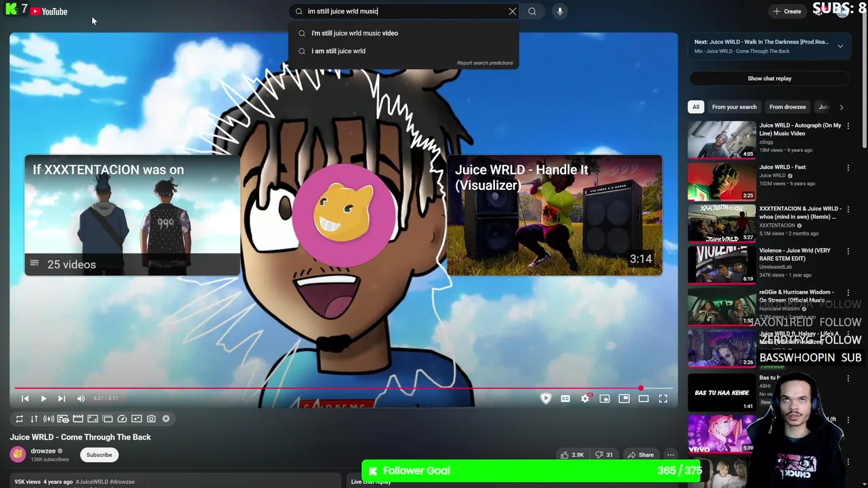
Task: Click the screen-plus extension icon
Action: coord(136,419)
